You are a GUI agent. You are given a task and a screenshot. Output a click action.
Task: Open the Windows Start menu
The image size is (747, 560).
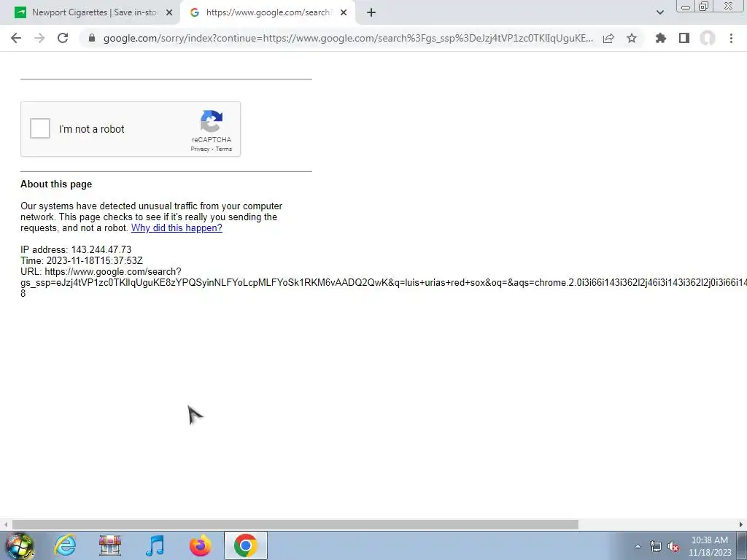click(20, 546)
